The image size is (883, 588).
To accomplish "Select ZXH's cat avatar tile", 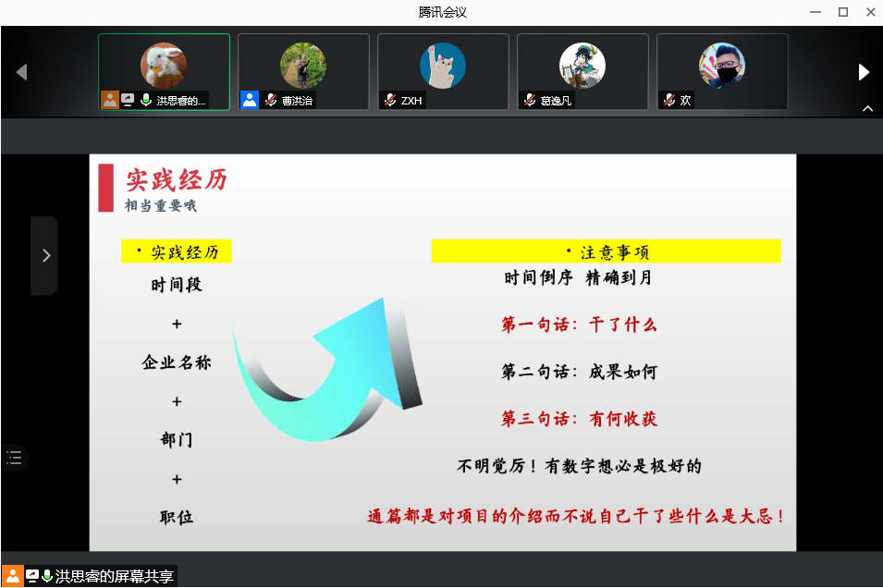I will point(443,66).
